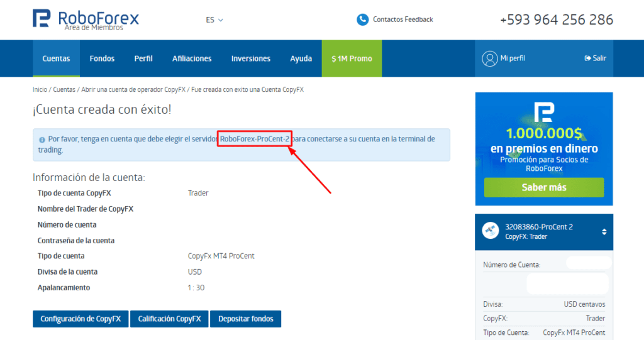
Task: Open the Fondos menu
Action: (x=102, y=58)
